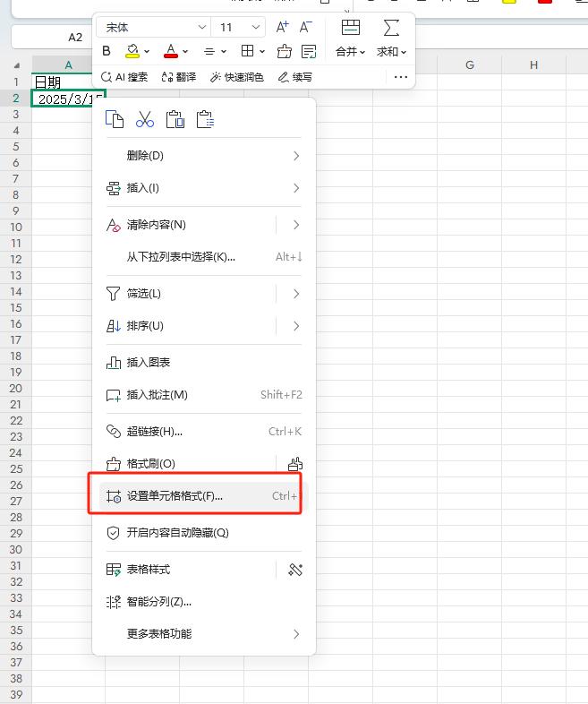Expand the 排序 submenu arrow
The width and height of the screenshot is (588, 704).
(296, 326)
